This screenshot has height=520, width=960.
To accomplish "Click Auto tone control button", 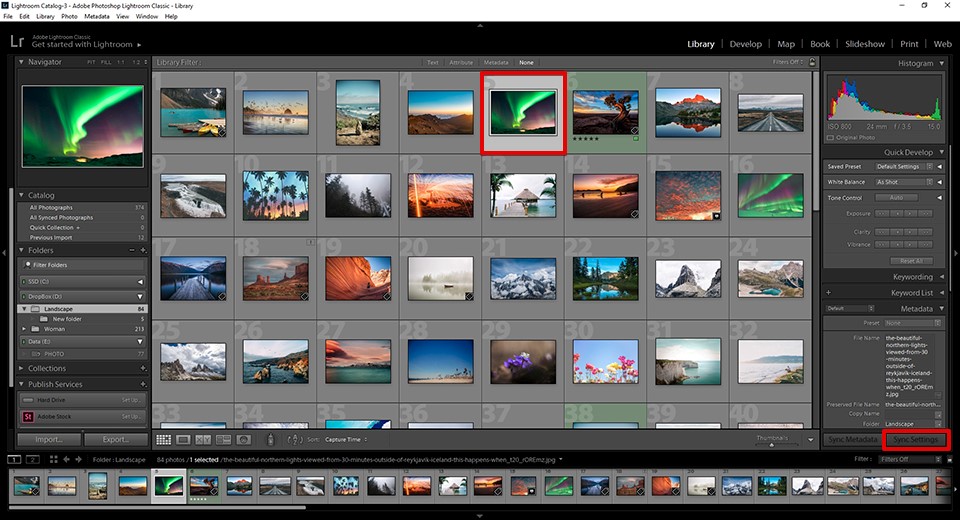I will (x=896, y=198).
